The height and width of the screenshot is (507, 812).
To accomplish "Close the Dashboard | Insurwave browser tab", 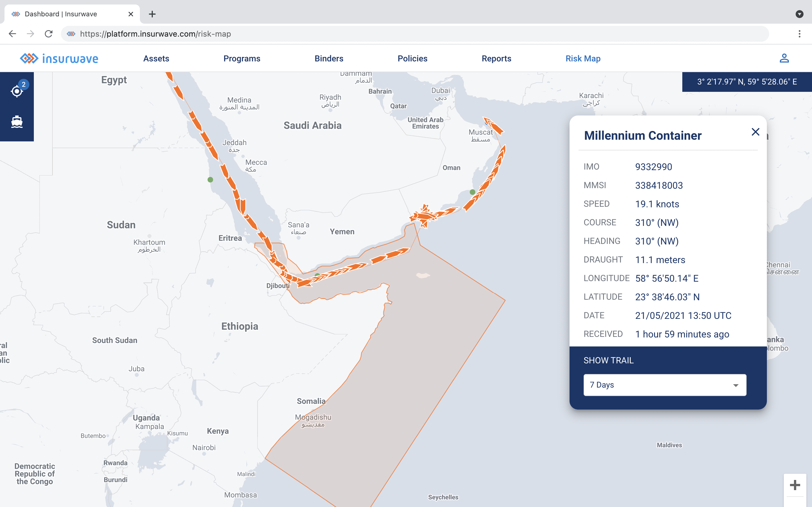I will pos(131,14).
